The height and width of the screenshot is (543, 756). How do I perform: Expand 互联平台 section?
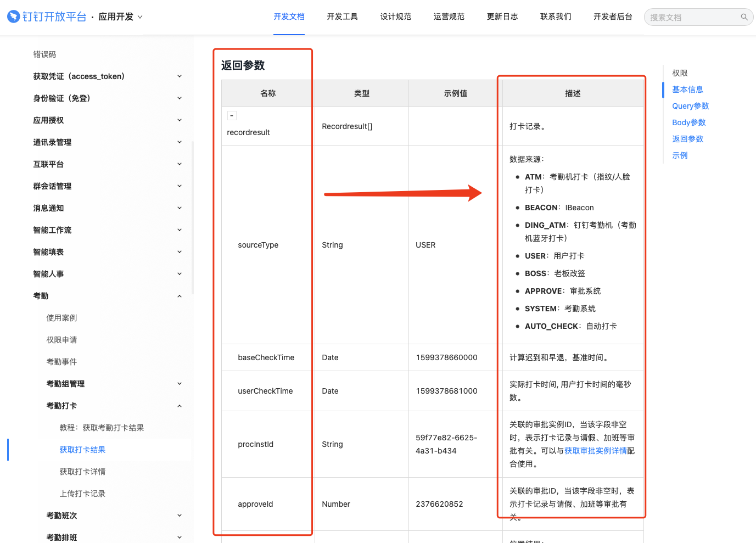click(x=179, y=164)
